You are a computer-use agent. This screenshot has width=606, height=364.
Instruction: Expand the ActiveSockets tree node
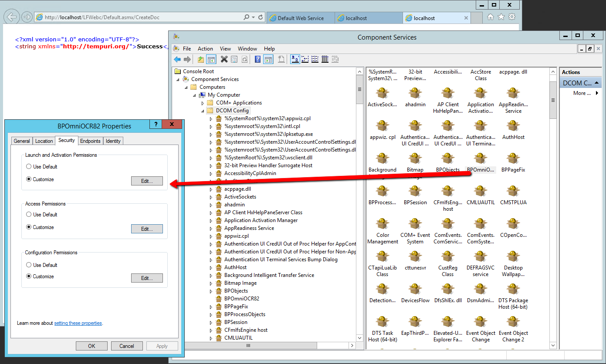(x=211, y=197)
